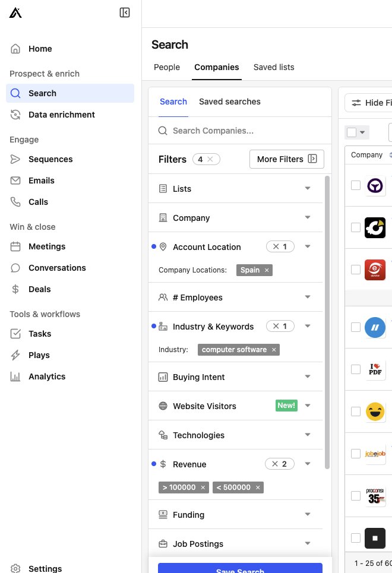
Task: Click the Save Search button
Action: point(240,569)
